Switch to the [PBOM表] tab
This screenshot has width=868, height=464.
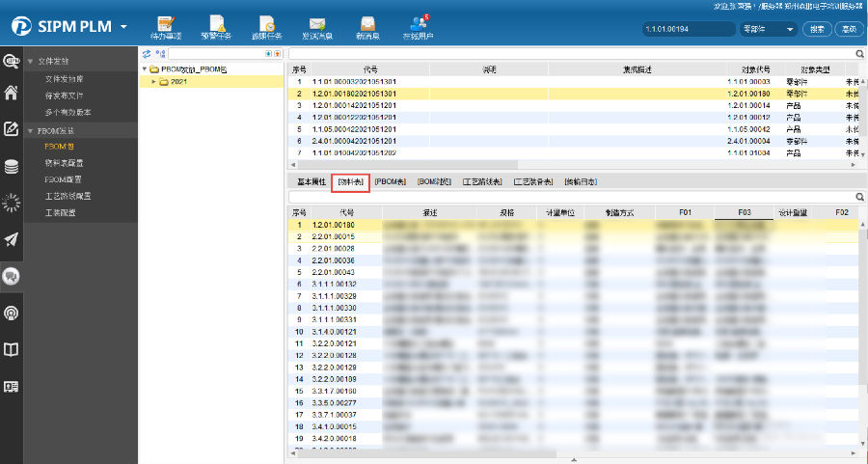[391, 181]
